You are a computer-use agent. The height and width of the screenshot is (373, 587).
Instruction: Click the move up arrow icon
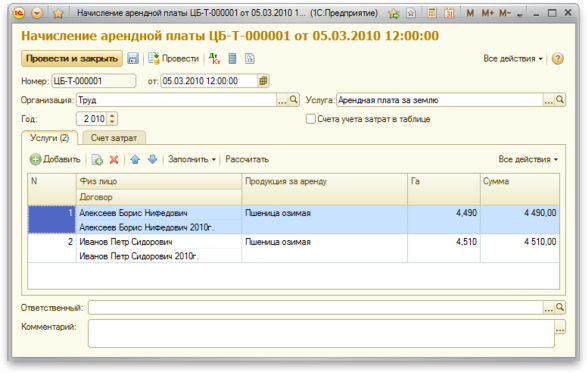pos(135,160)
